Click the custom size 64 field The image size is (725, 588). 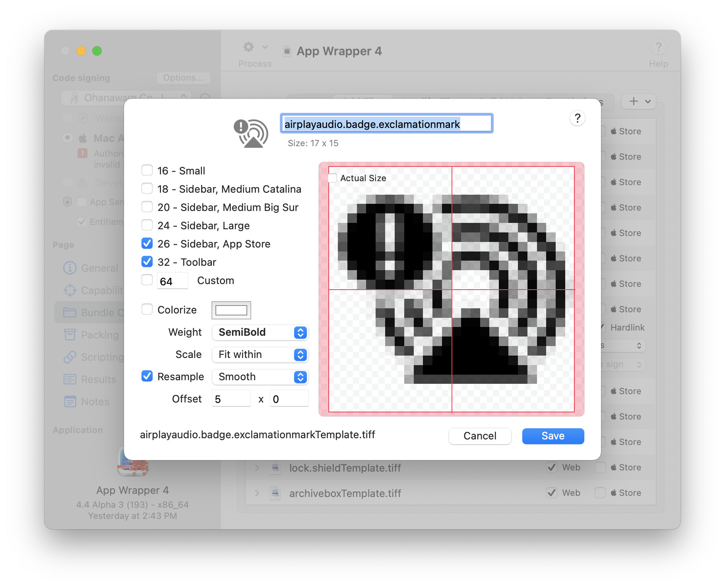tap(172, 281)
